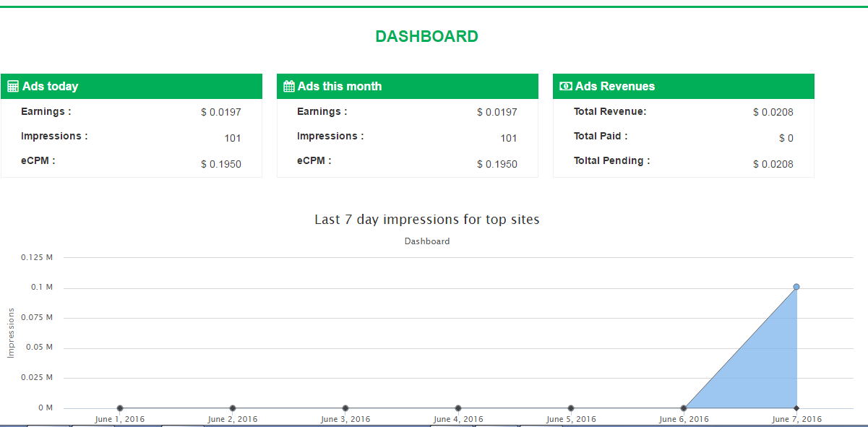Click the money icon beside Ads Revenues

tap(566, 87)
